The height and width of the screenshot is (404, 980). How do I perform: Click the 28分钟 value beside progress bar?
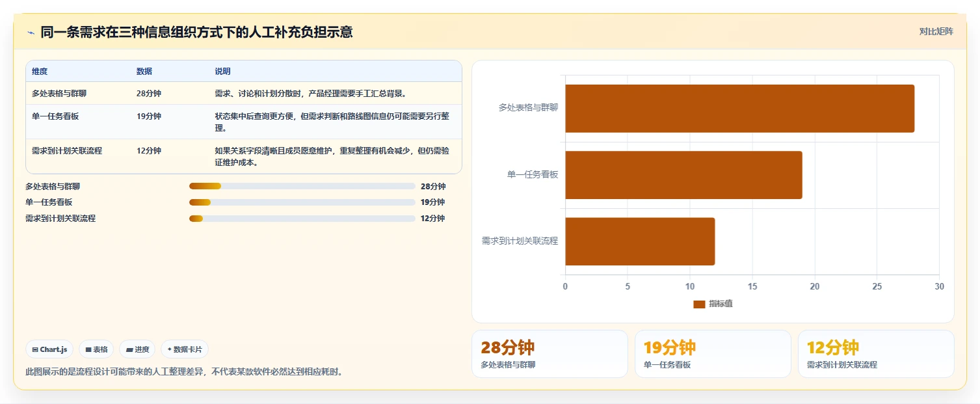coord(433,186)
